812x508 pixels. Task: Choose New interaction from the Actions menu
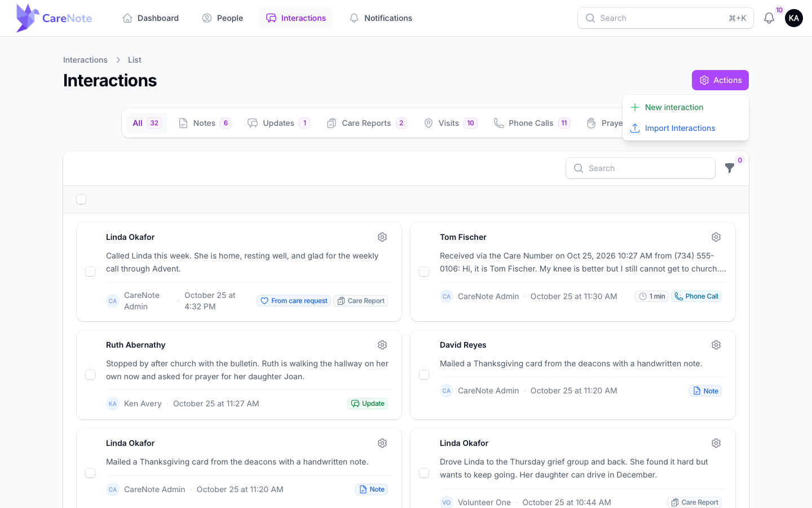(686, 107)
